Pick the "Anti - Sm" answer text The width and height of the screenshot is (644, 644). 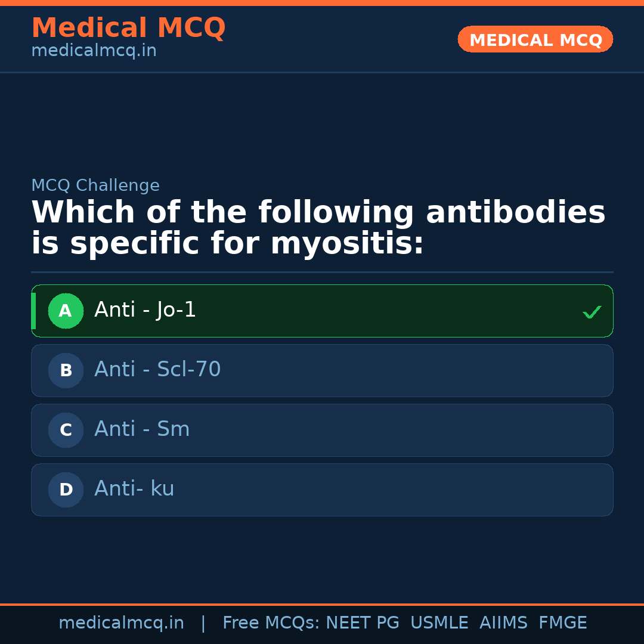pos(142,429)
